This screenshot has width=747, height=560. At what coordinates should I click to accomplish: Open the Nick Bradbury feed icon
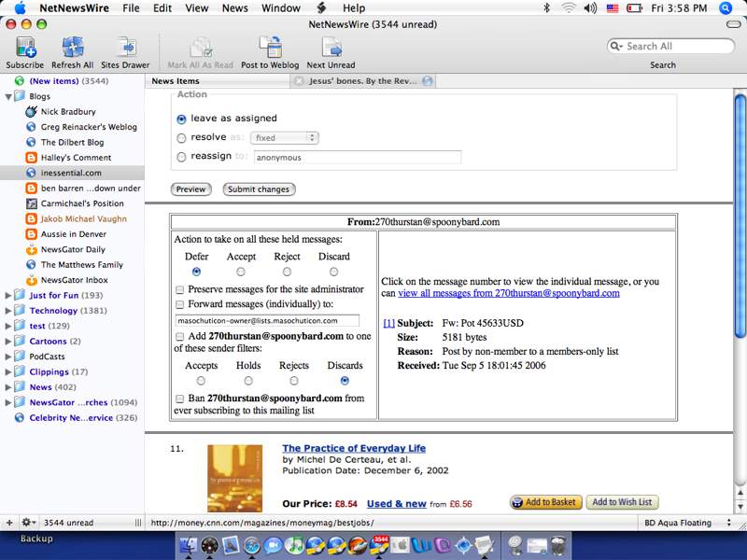click(x=31, y=111)
